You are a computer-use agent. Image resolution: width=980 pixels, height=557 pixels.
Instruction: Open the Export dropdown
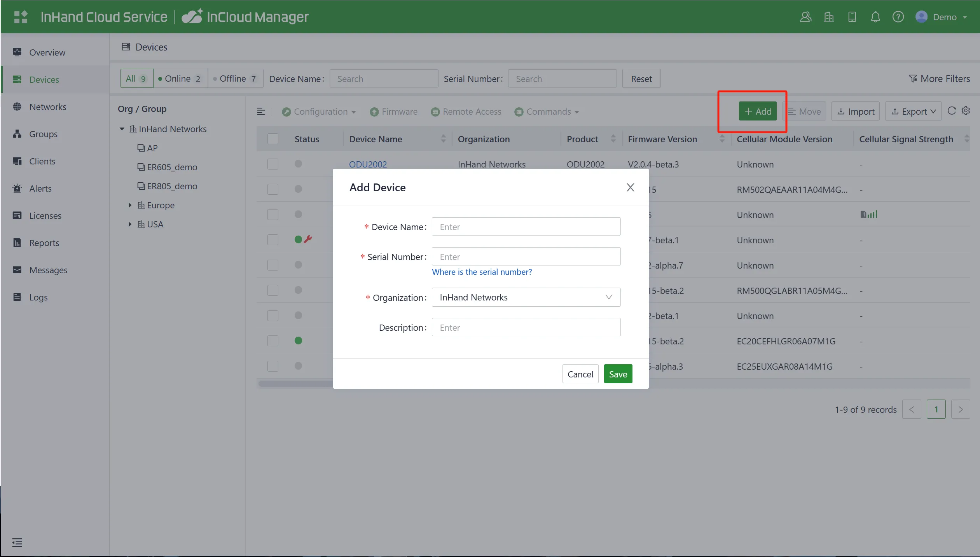click(913, 112)
